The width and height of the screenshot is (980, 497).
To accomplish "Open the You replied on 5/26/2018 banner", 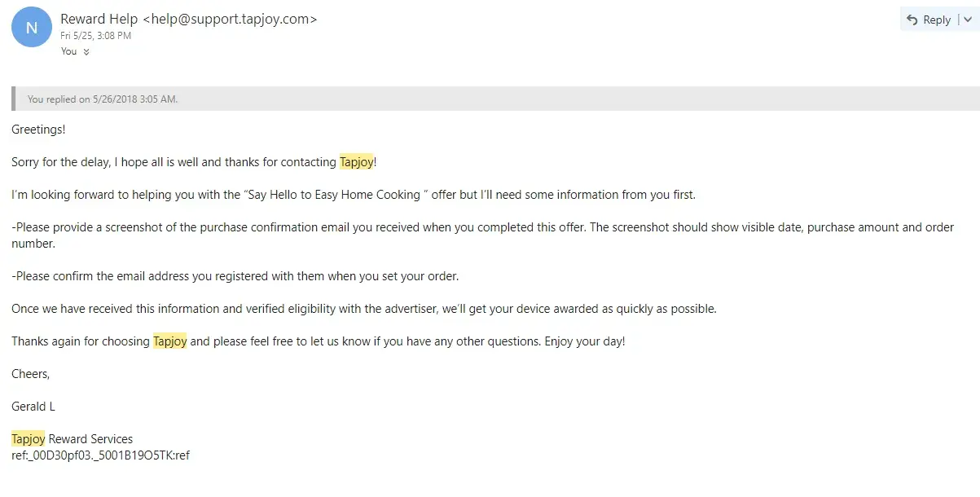I will [103, 99].
